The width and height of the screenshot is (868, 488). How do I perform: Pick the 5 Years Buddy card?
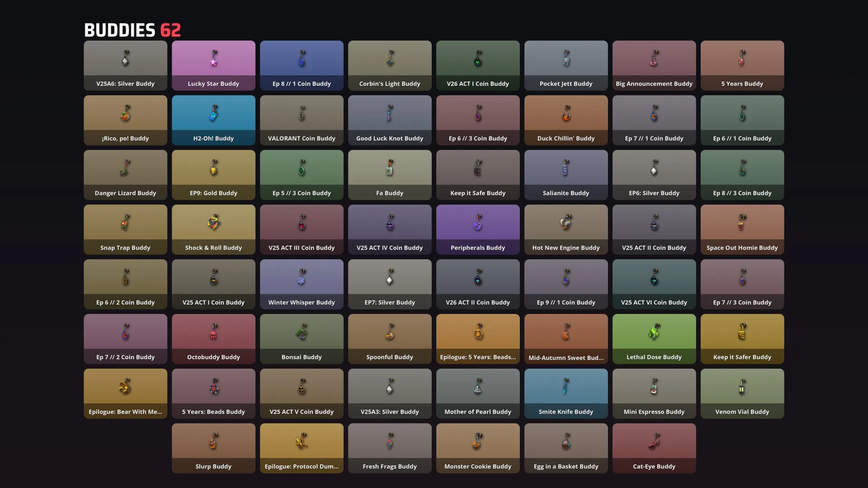click(x=742, y=66)
